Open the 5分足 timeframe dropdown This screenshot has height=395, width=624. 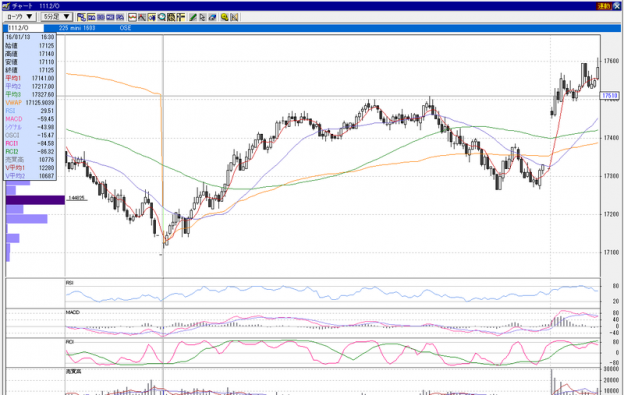pyautogui.click(x=57, y=17)
